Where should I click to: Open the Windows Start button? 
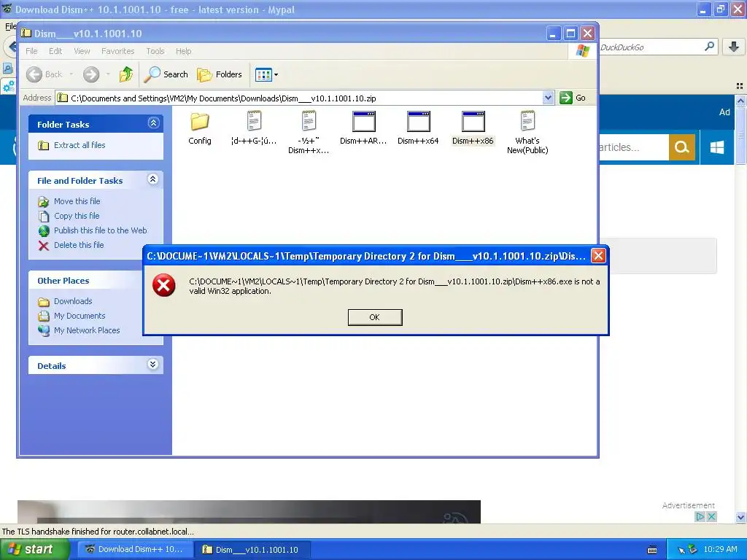tap(34, 550)
